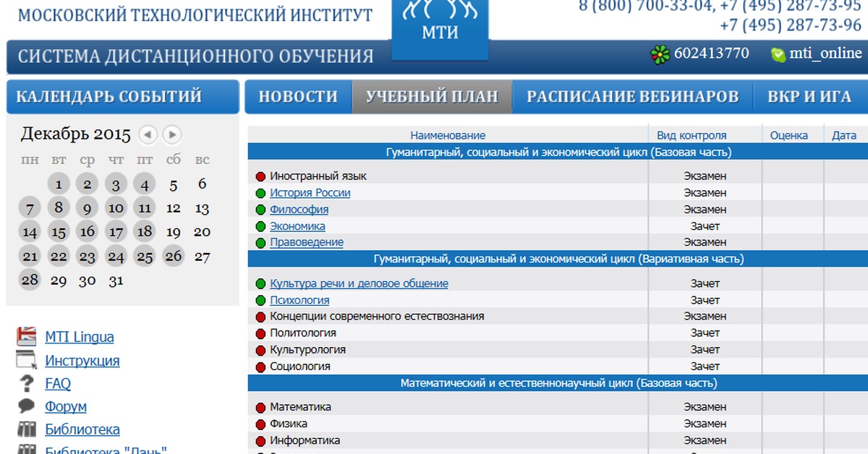Screen dimensions: 868x454
Task: Click the mti_online Skype name
Action: (x=825, y=53)
